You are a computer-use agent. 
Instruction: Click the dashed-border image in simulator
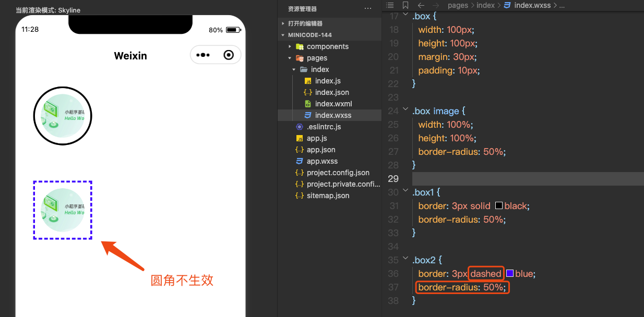point(63,210)
